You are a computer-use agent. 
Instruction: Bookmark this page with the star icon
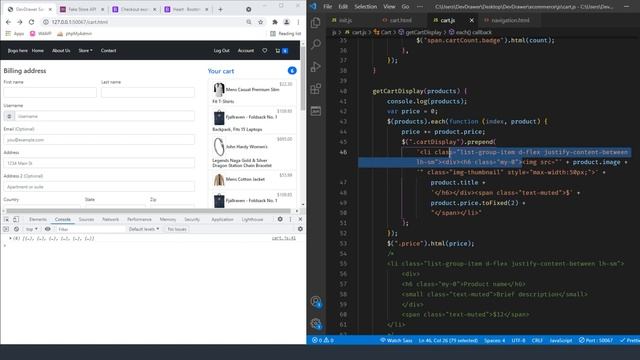(x=260, y=22)
